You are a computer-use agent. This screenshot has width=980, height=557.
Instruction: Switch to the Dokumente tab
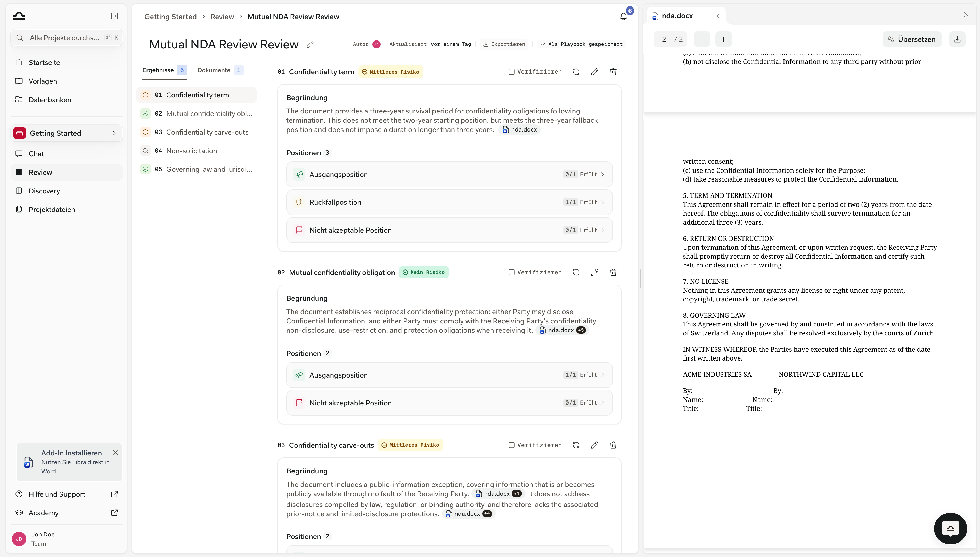(220, 70)
